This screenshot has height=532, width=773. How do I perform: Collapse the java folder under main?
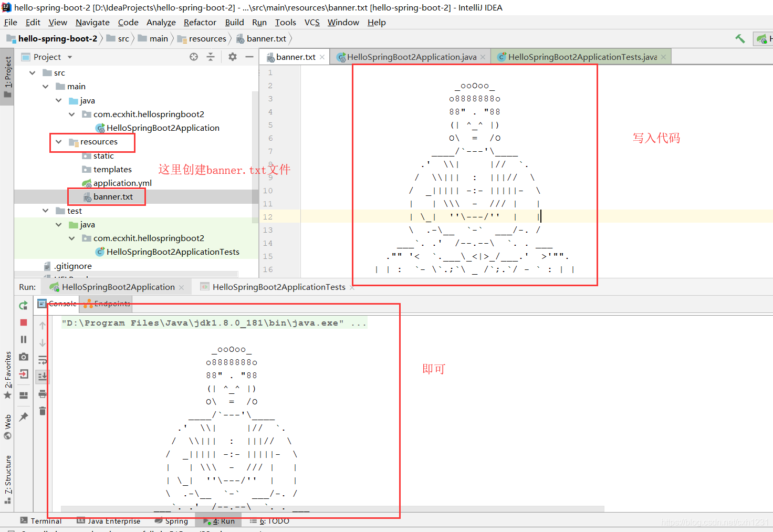coord(59,100)
